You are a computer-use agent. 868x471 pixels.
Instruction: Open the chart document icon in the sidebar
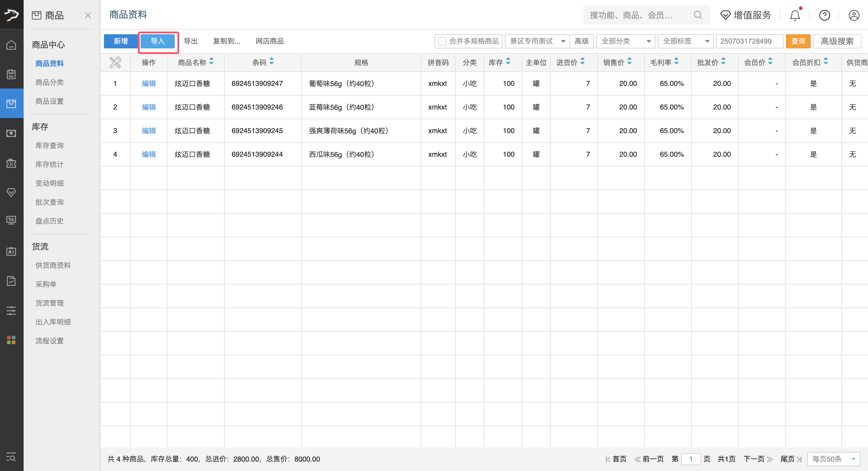[12, 281]
